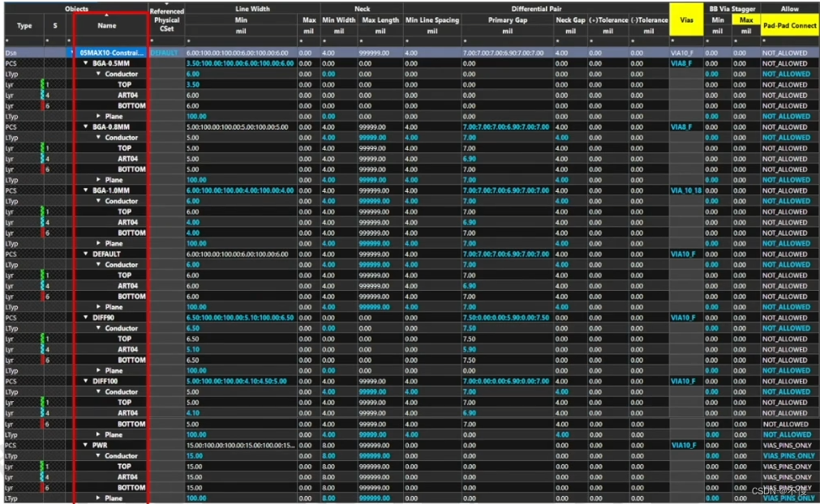Click the Neck Max Length header
This screenshot has height=504, width=820.
tap(380, 19)
